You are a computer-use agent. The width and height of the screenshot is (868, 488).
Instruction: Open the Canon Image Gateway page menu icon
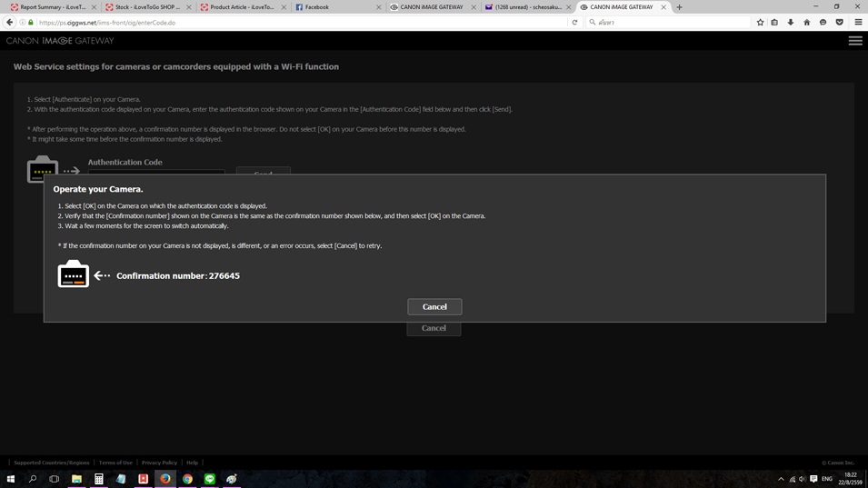click(855, 41)
